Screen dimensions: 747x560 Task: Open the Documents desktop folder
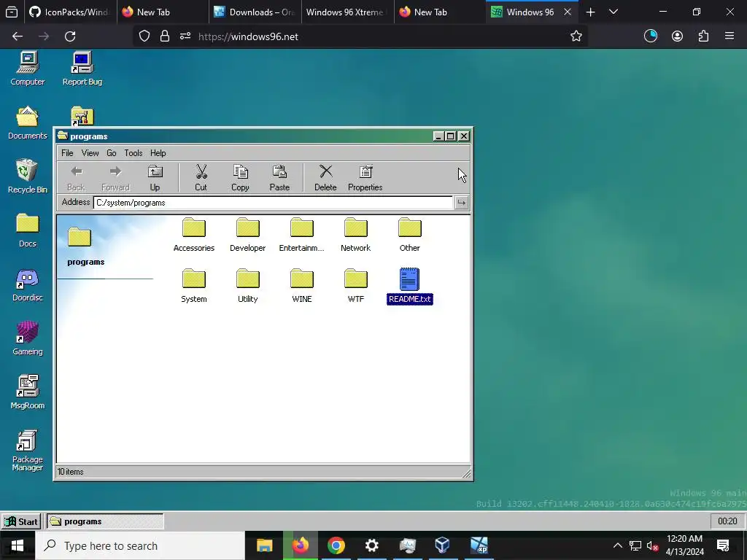pos(28,122)
